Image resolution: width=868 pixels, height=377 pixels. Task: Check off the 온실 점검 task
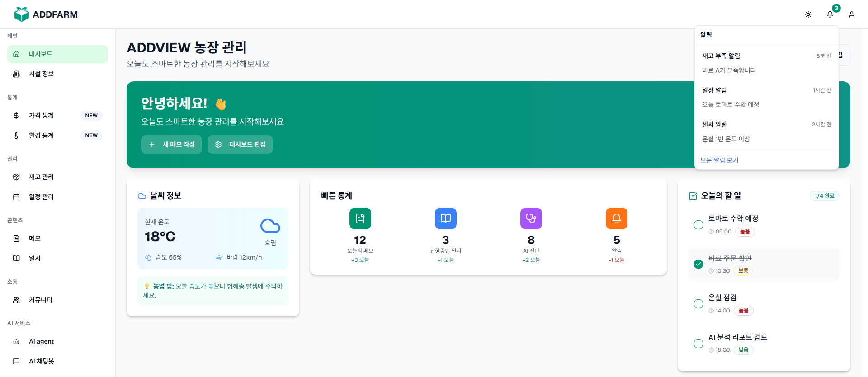pyautogui.click(x=698, y=304)
